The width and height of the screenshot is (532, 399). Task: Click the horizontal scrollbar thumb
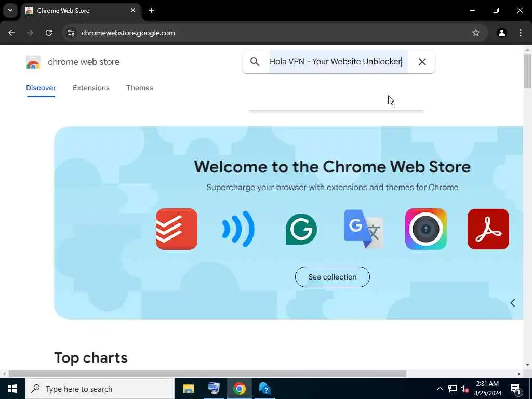(x=207, y=374)
